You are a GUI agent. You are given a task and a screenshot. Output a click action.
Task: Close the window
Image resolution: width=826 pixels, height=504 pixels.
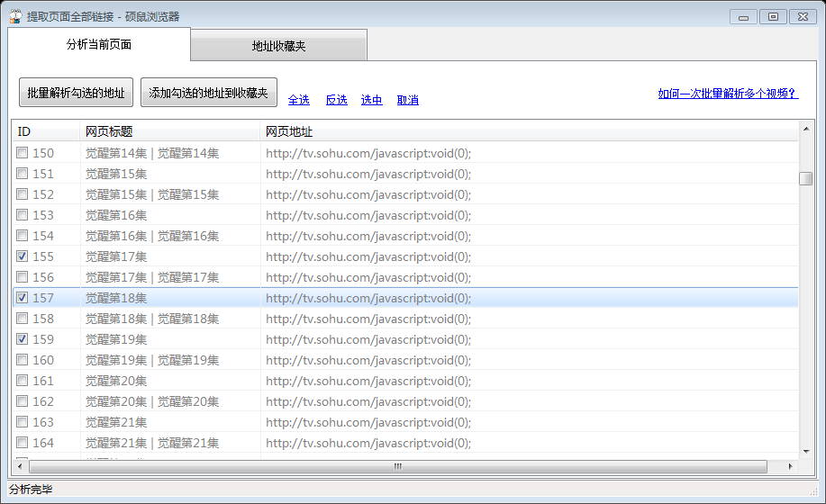click(x=803, y=17)
